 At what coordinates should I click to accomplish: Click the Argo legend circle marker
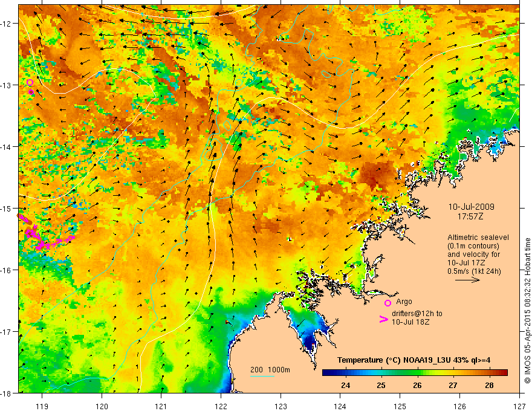[388, 303]
